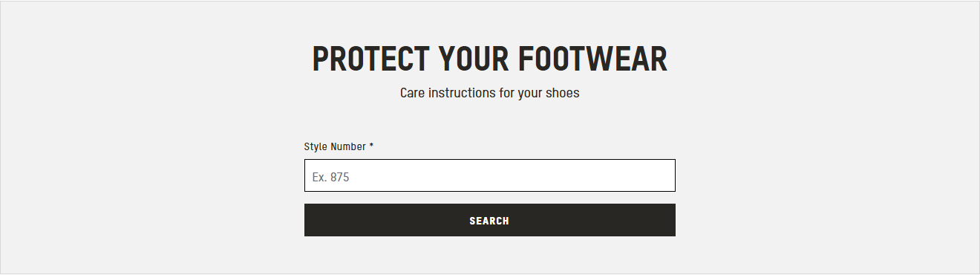Viewport: 980px width, 275px height.
Task: Click the word 'Style' in the field label
Action: (316, 146)
